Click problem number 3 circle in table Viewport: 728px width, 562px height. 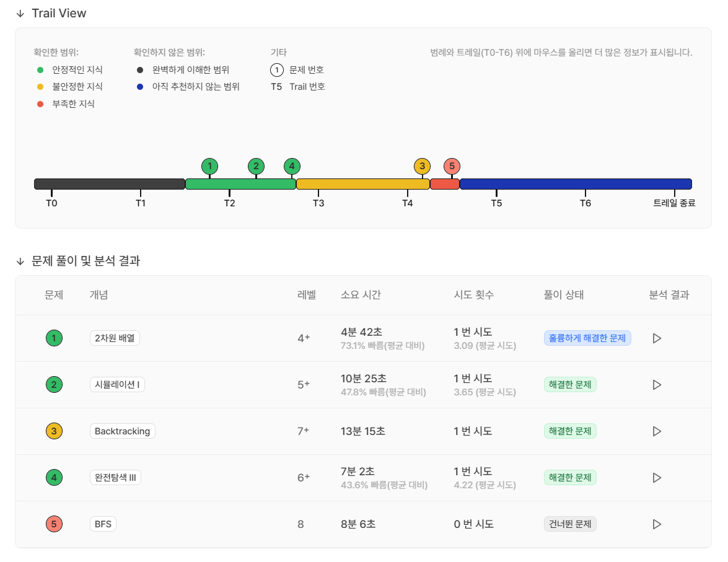click(54, 431)
